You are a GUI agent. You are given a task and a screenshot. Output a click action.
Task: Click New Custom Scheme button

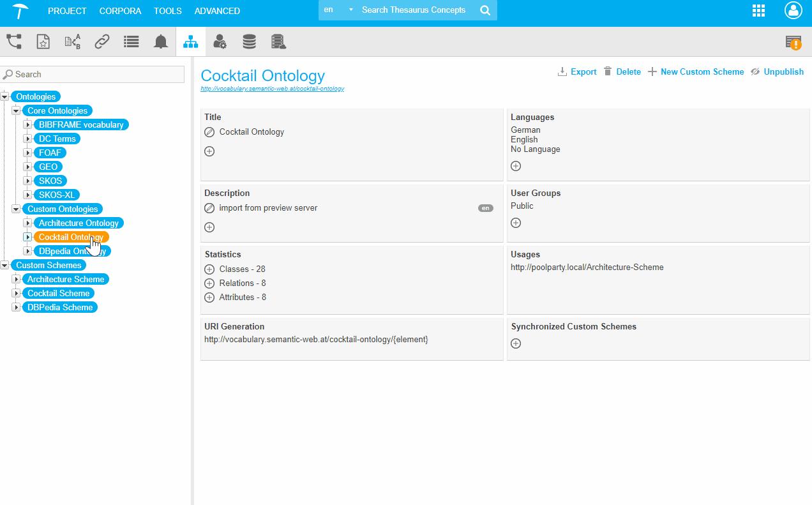point(696,72)
